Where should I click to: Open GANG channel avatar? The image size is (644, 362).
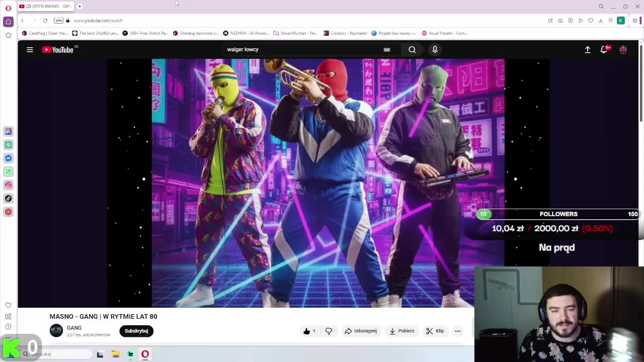pyautogui.click(x=56, y=331)
